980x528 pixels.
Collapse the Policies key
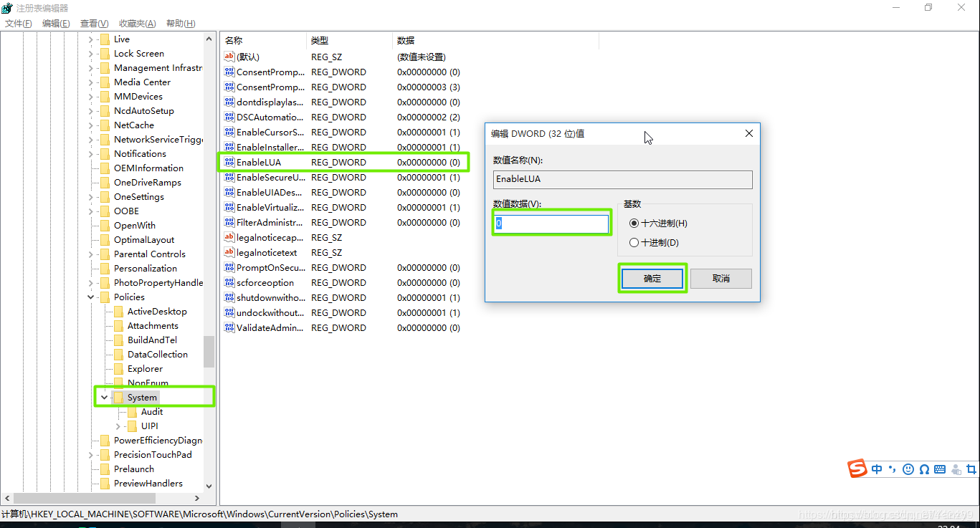90,297
